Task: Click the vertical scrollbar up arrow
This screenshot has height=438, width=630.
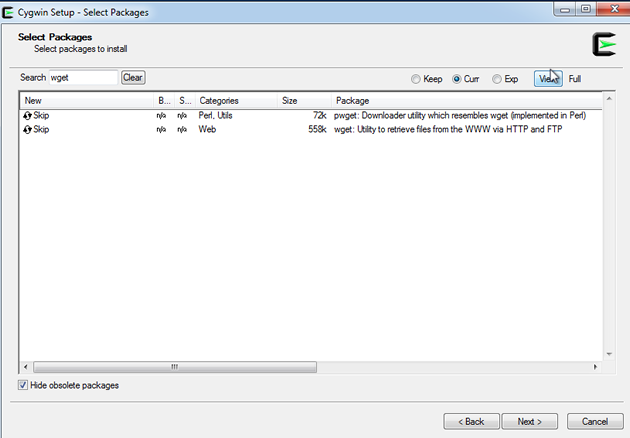Action: point(609,99)
